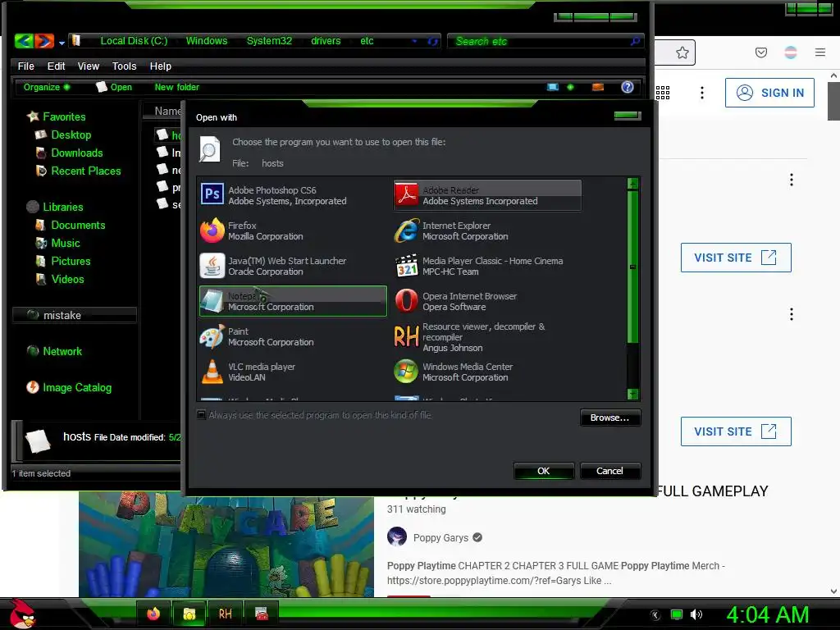The image size is (840, 630).
Task: Pick Opera Internet Browser entry
Action: pyautogui.click(x=487, y=301)
